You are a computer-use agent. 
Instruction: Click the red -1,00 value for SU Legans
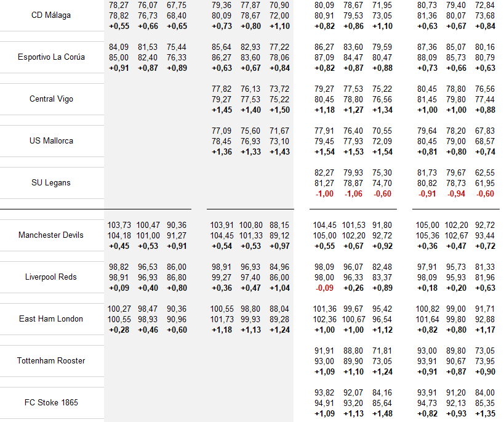click(x=324, y=194)
